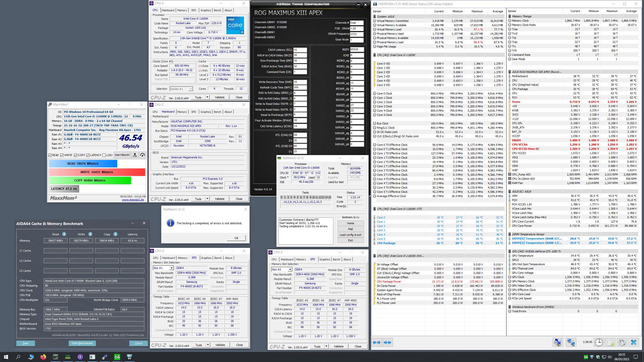Open the Slot #1 memory slot dropdown
Screen dimensions: 644x362
tap(171, 268)
